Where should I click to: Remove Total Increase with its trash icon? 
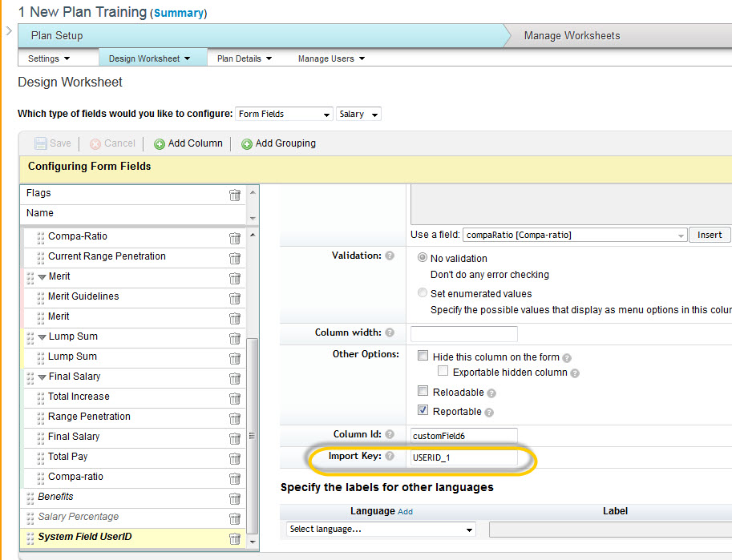point(235,399)
